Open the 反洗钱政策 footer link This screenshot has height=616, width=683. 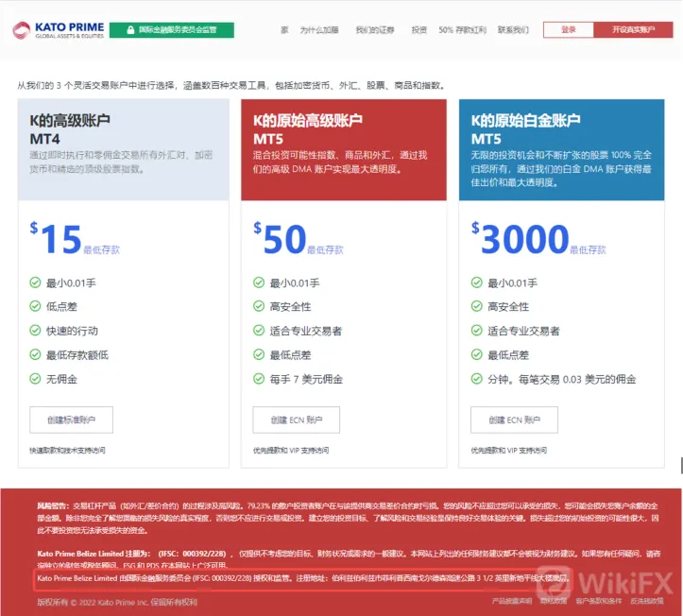pos(647,601)
